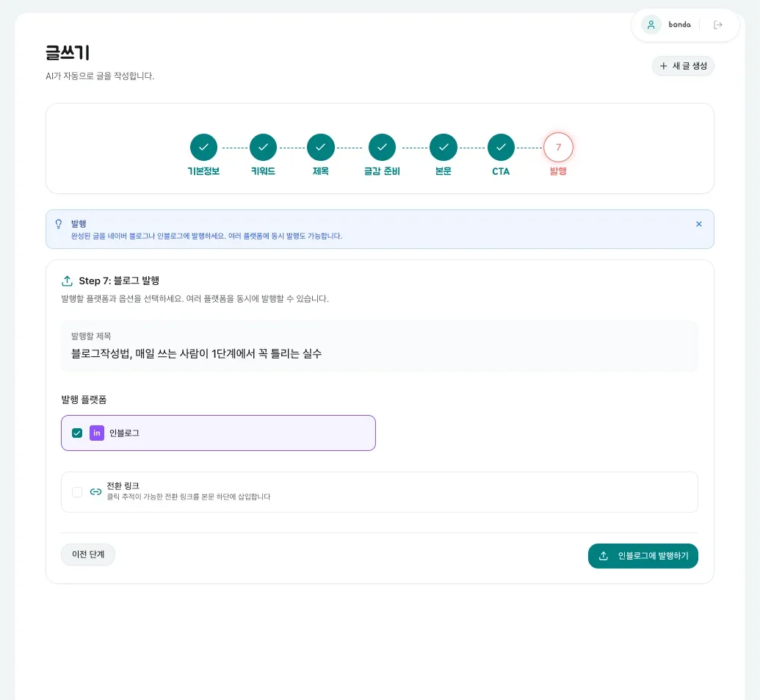Image resolution: width=760 pixels, height=700 pixels.
Task: Enable the 전환 링크 checkbox
Action: coord(77,491)
